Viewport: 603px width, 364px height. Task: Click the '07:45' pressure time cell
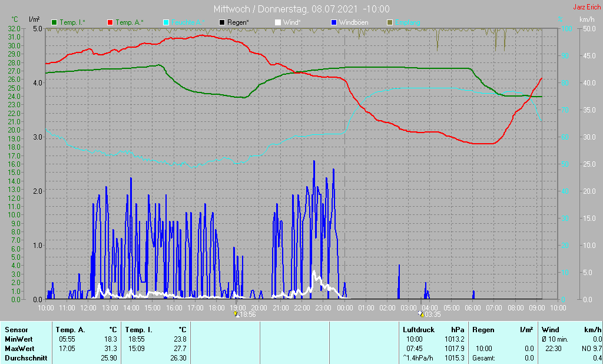click(x=414, y=349)
